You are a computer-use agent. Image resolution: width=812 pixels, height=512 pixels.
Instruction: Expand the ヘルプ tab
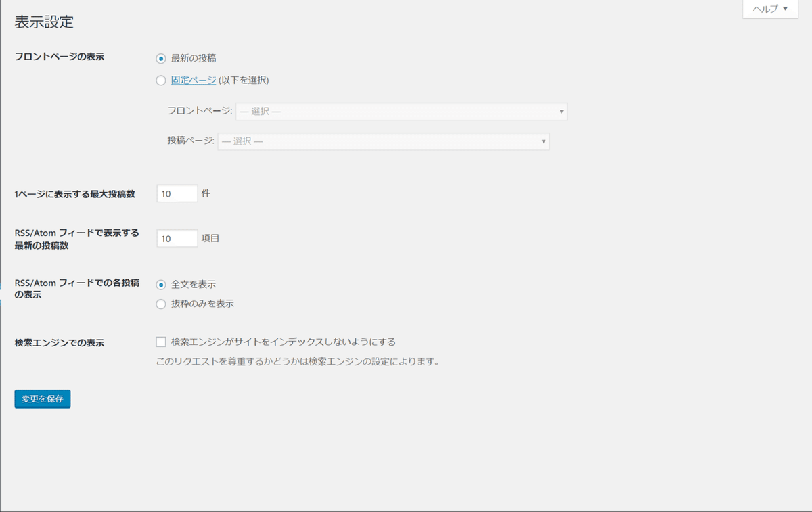point(770,9)
